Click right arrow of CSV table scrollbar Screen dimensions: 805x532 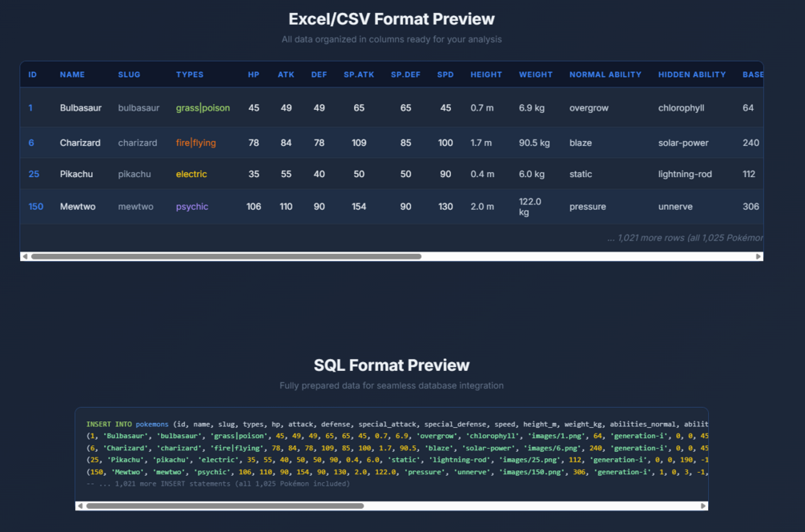759,256
